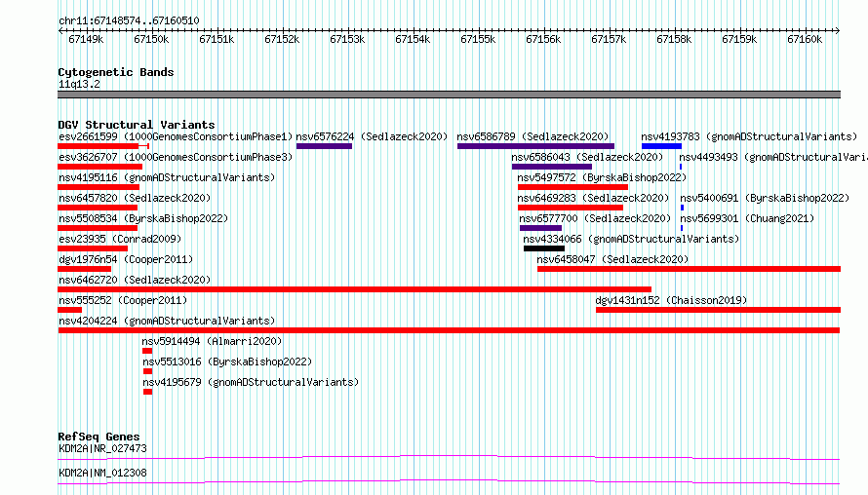868x495 pixels.
Task: Click the purple bar of nsv6576224
Action: pos(324,146)
